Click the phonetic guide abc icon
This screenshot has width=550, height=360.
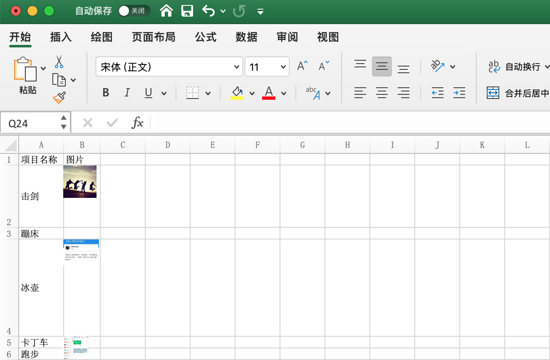click(x=313, y=93)
